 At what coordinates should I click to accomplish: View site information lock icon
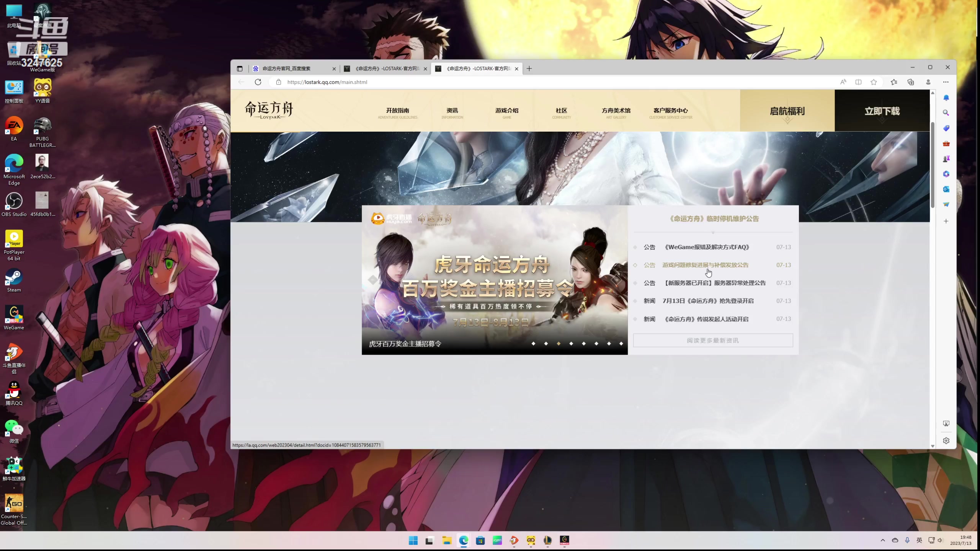tap(279, 82)
